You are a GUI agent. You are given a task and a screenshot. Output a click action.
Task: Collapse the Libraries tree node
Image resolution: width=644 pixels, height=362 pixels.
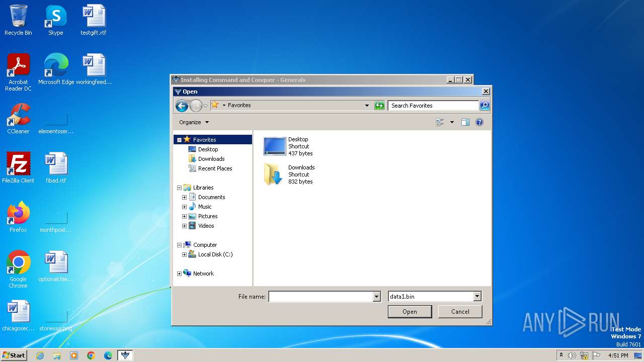[179, 188]
